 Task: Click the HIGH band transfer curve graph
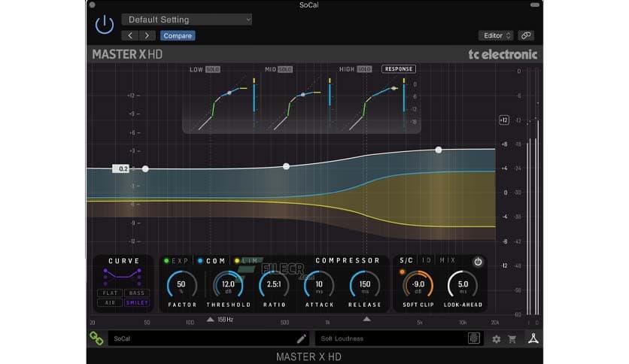pyautogui.click(x=373, y=104)
